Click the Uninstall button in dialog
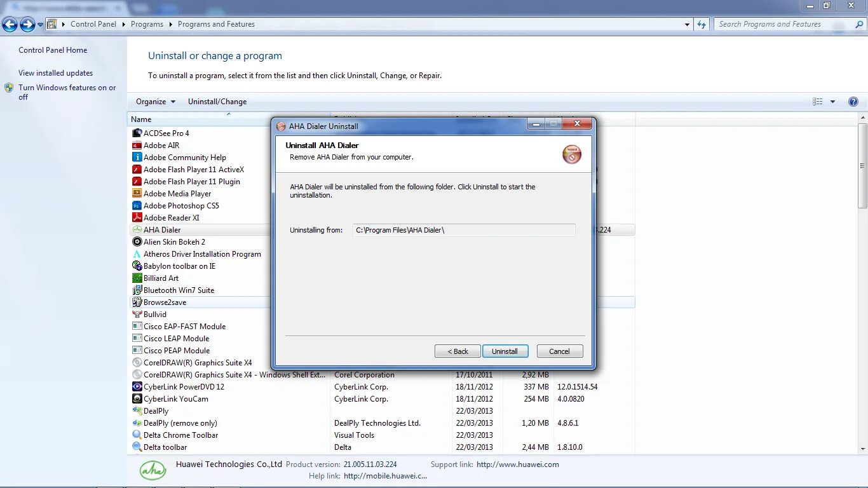868x488 pixels. 505,351
